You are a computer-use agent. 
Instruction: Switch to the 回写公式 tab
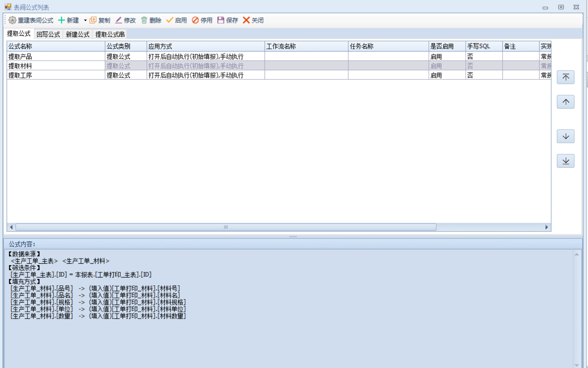(48, 34)
